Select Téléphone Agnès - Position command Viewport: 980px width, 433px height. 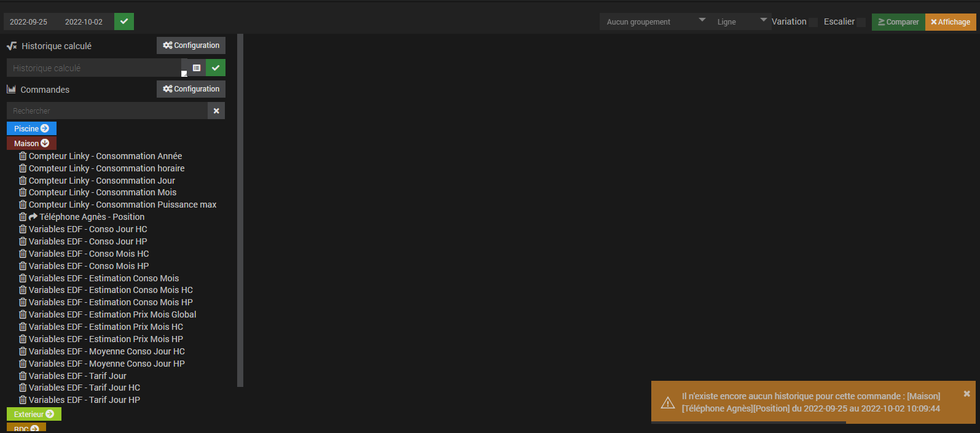[92, 217]
